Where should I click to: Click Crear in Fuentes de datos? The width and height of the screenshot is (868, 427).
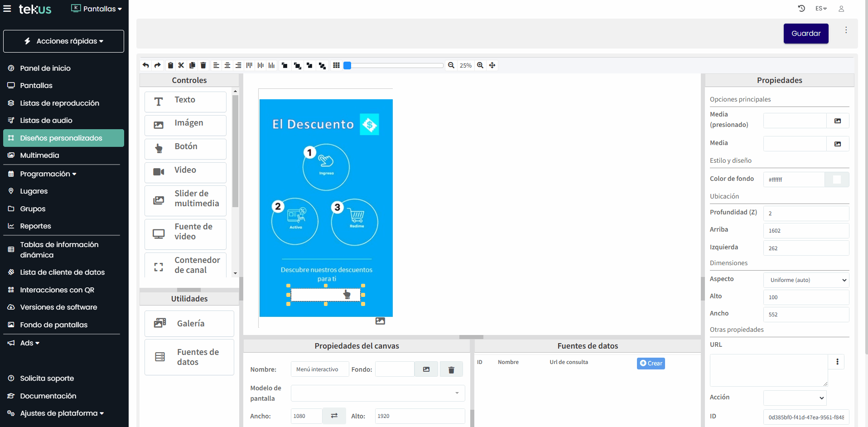click(651, 364)
